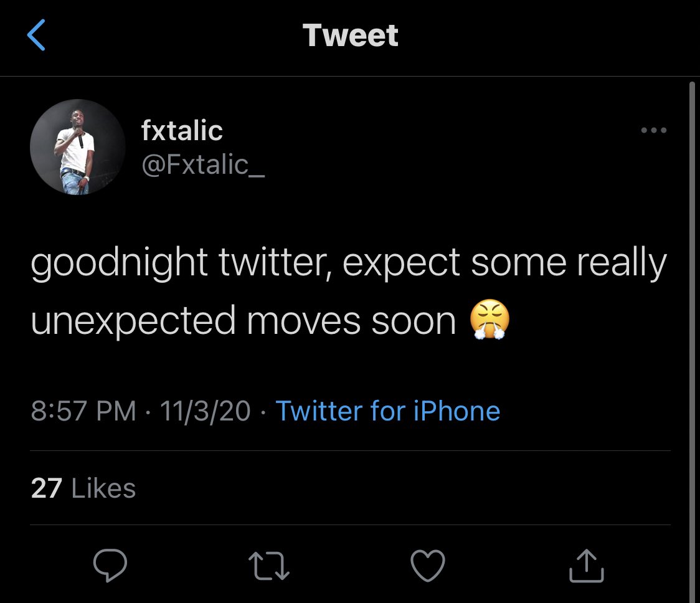Click the word "twitter," in the tweet
The height and width of the screenshot is (603, 700).
275,264
